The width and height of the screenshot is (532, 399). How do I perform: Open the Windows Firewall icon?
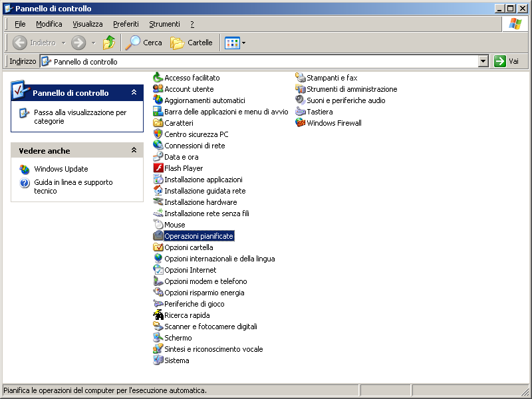point(301,123)
